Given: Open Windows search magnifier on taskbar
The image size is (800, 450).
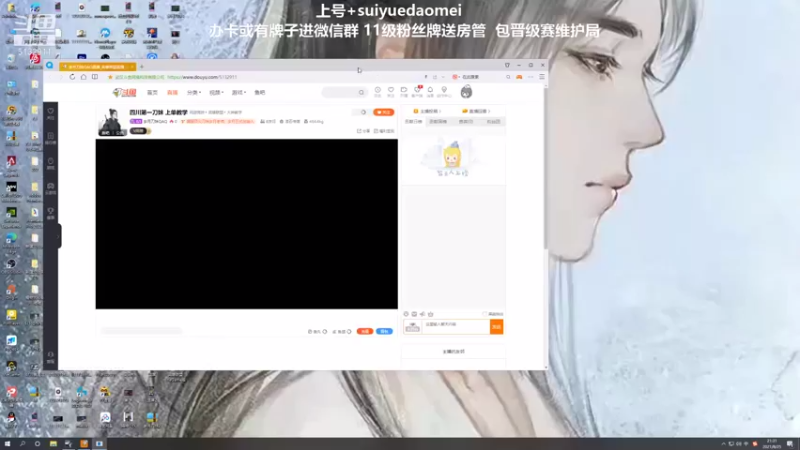Looking at the screenshot, I should pyautogui.click(x=22, y=444).
